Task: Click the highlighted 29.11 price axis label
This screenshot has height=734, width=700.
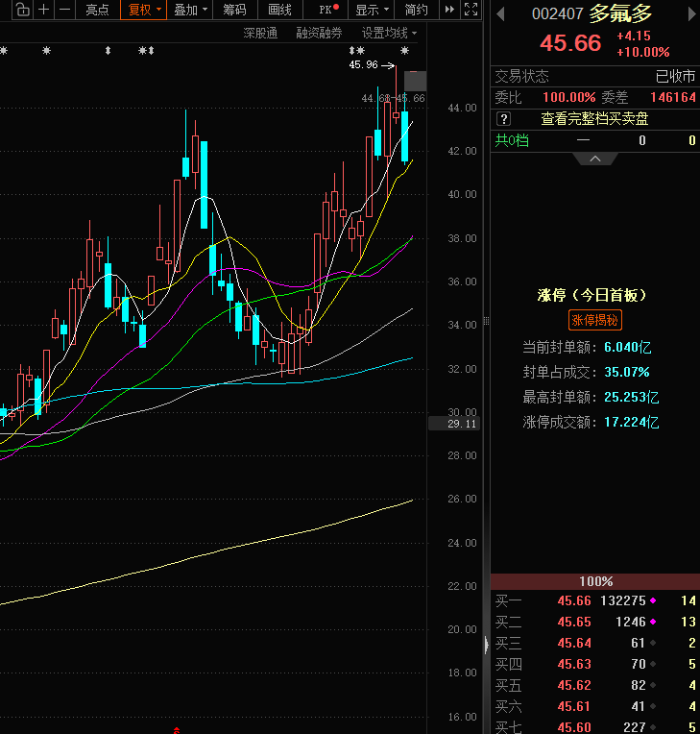Action: (454, 424)
